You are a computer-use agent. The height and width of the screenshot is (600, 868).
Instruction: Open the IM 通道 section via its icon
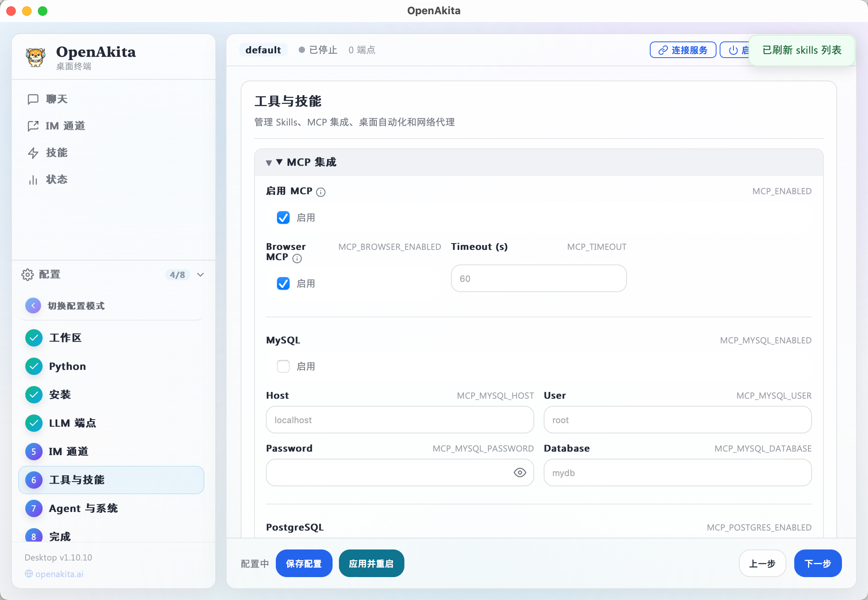coord(33,126)
